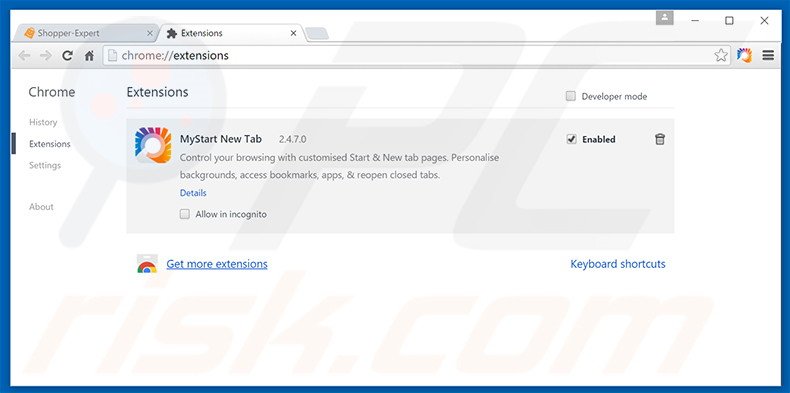Uncheck the Enabled checkbox for MyStart
Screen dimensions: 790x393
[571, 140]
